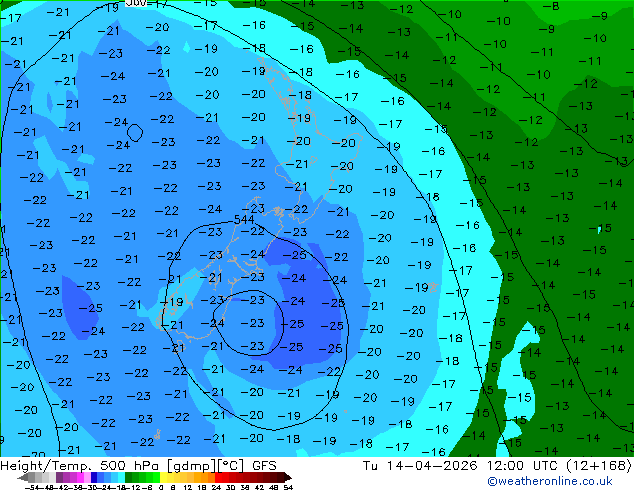Viewport: 634px width, 490px height.
Task: Click the 'Tu 14-04-2026 12:00 UTC' forecast date
Action: tap(460, 466)
